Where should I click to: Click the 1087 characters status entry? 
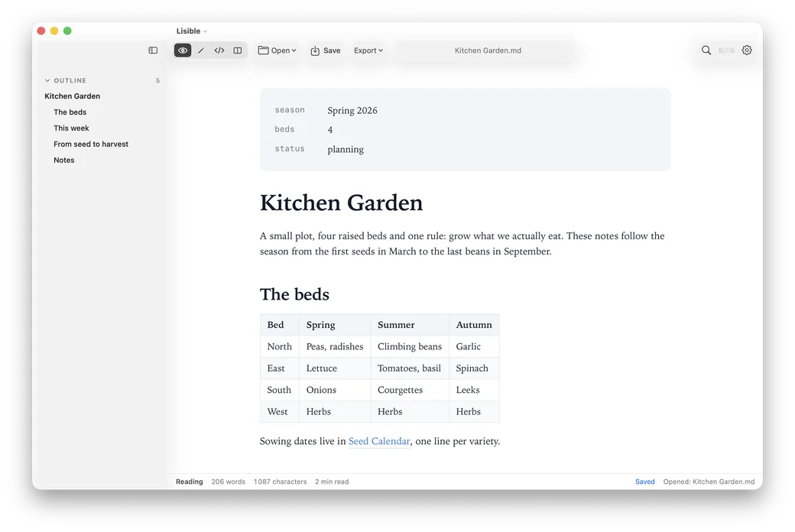pos(280,482)
